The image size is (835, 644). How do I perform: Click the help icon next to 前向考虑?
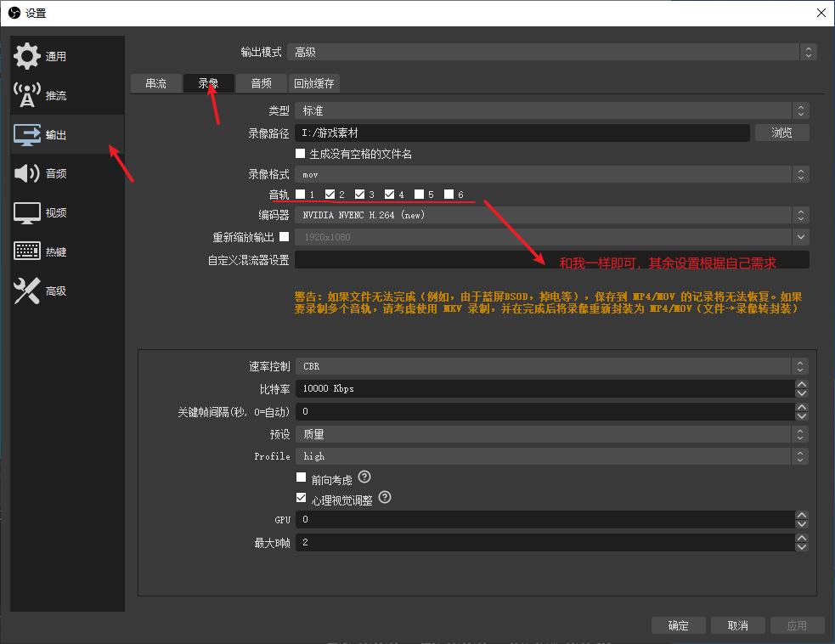point(364,477)
